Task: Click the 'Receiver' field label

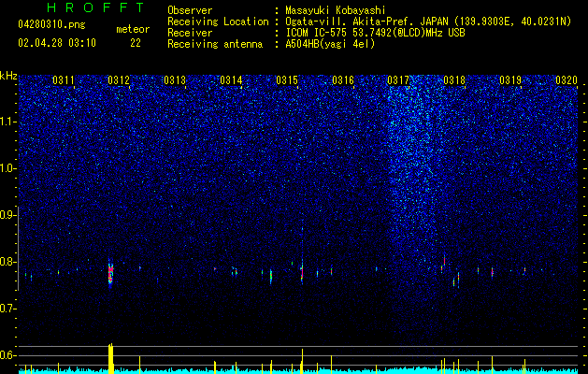Action: [190, 33]
